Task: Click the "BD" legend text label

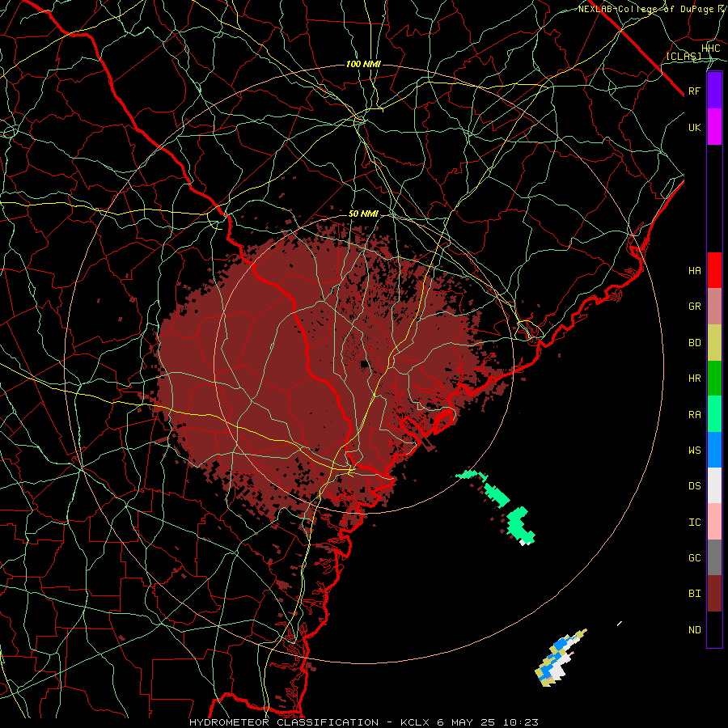Action: click(695, 343)
